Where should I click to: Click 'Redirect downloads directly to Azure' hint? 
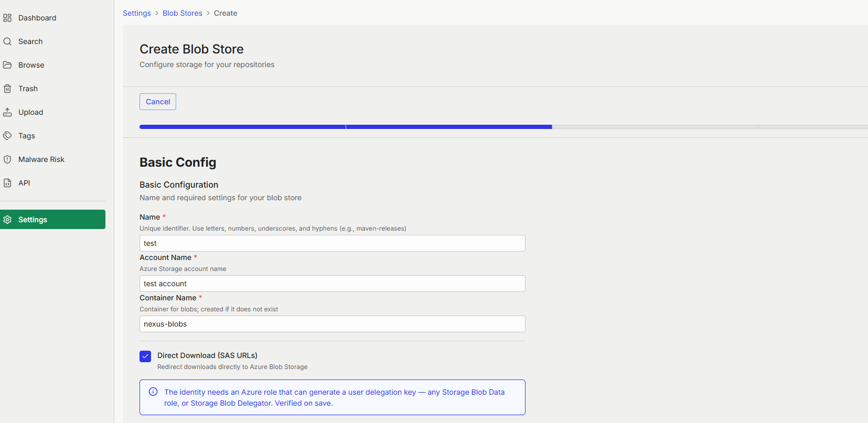coord(232,367)
